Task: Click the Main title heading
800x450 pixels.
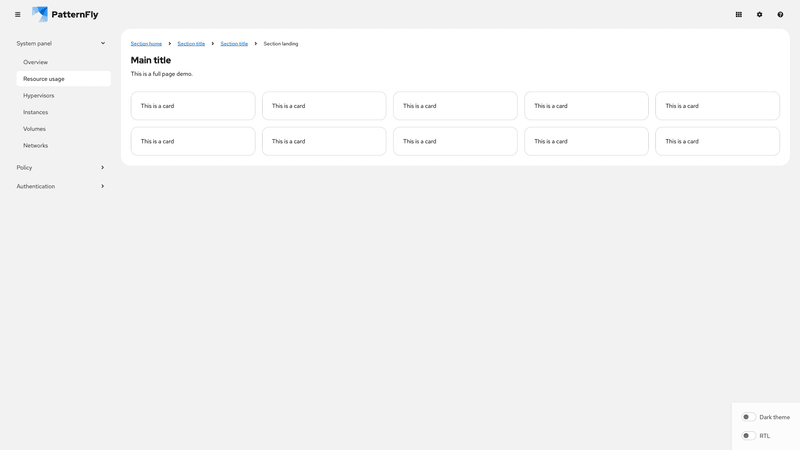Action: coord(151,60)
